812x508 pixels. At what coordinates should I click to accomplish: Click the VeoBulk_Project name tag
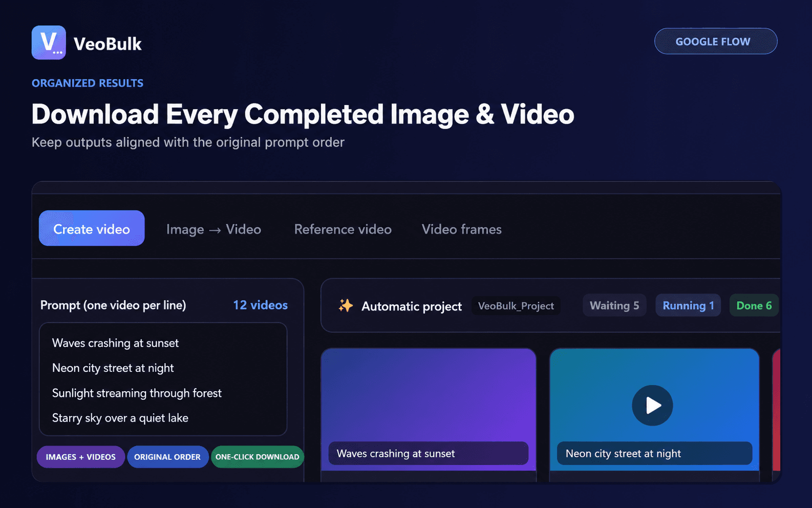pos(516,306)
